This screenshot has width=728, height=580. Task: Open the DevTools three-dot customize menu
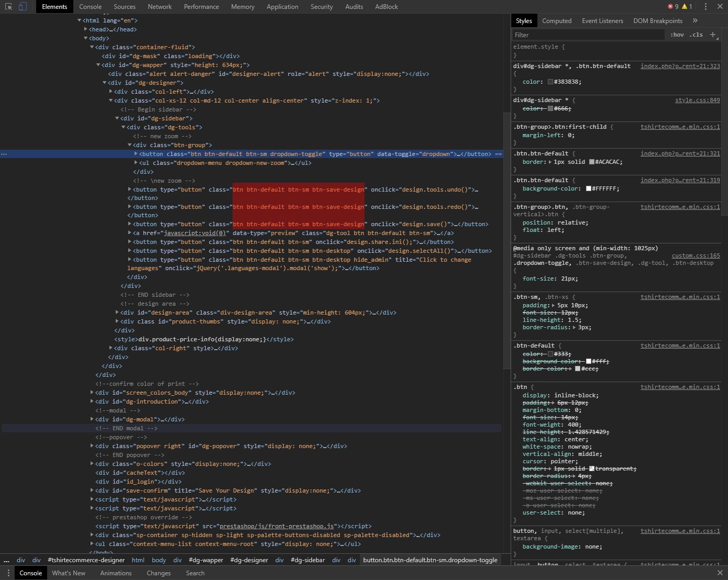coord(705,7)
